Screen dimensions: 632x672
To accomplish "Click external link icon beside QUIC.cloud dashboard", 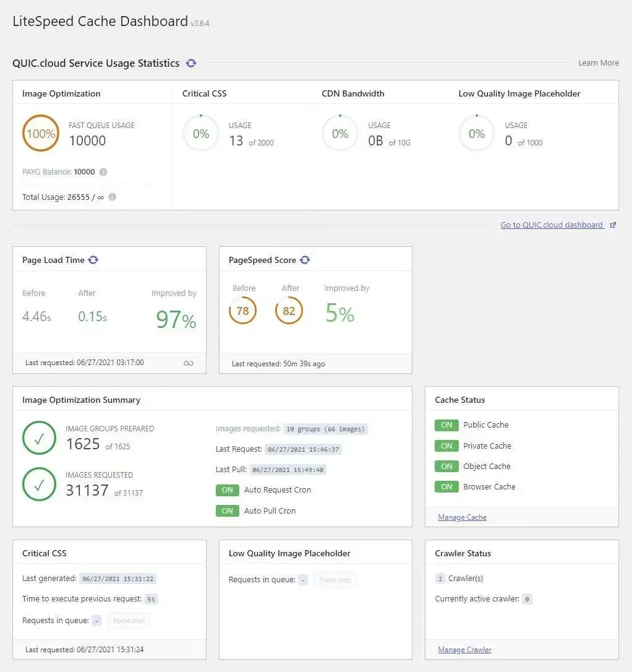I will point(613,225).
